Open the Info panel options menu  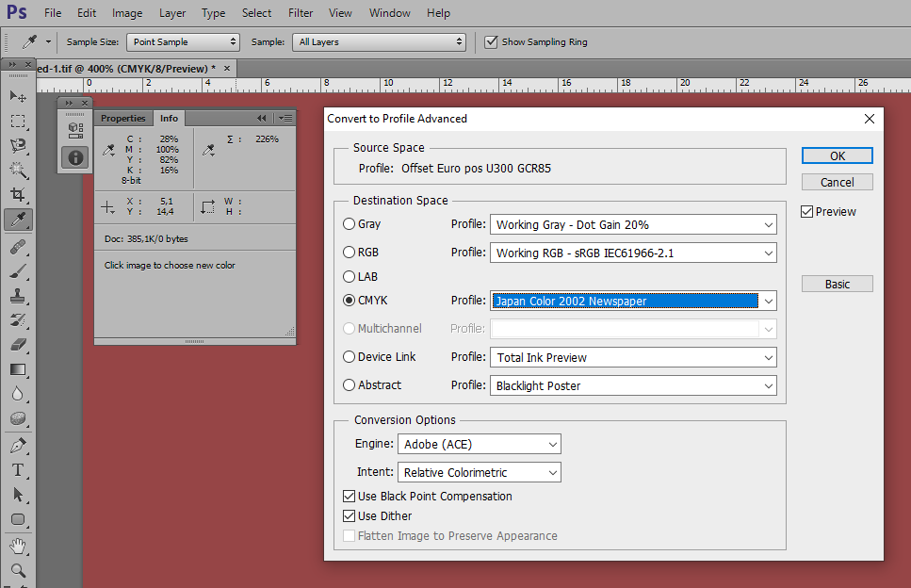pos(285,119)
